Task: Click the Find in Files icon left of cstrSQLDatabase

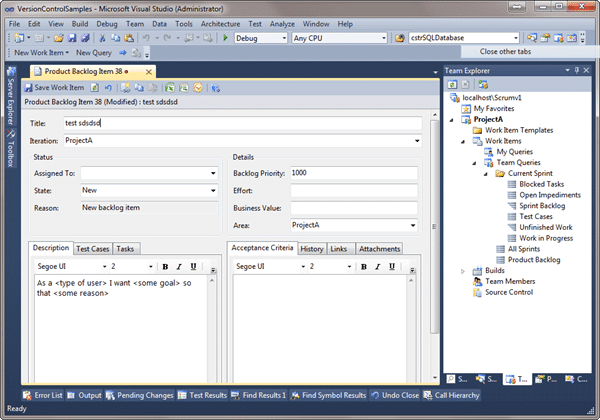Action: click(x=400, y=38)
